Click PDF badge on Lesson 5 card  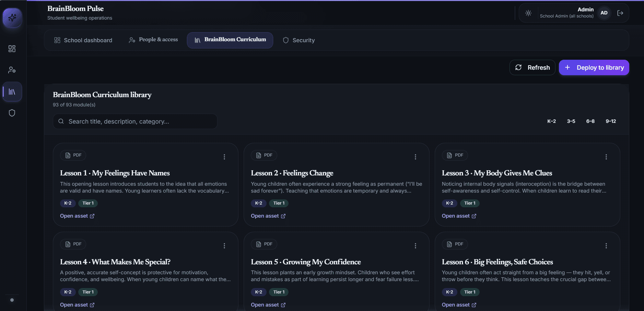264,244
